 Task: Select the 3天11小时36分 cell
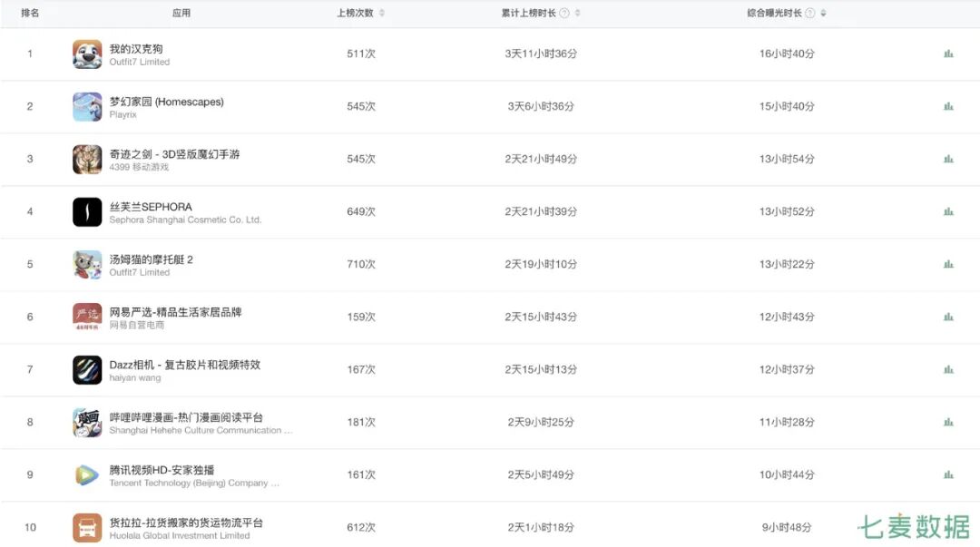541,54
